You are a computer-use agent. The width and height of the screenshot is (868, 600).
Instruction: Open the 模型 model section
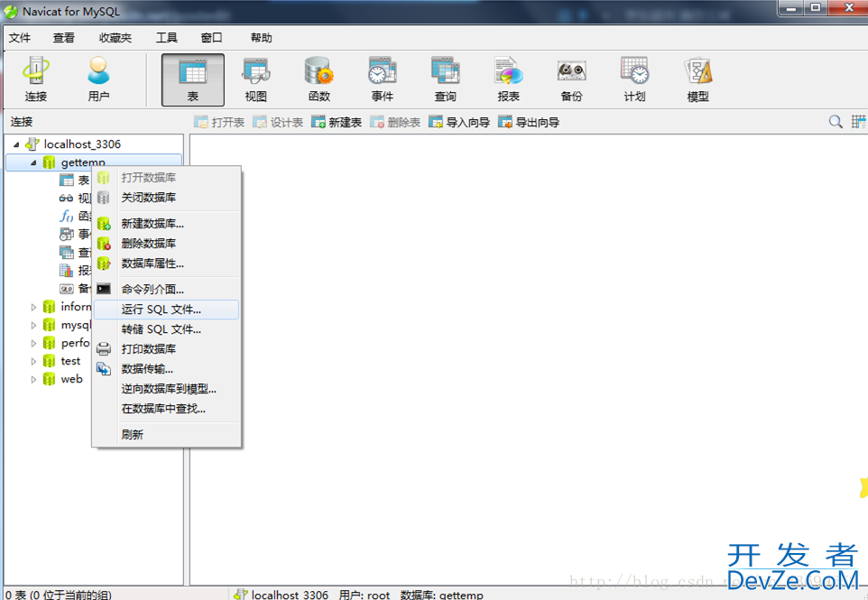(697, 79)
